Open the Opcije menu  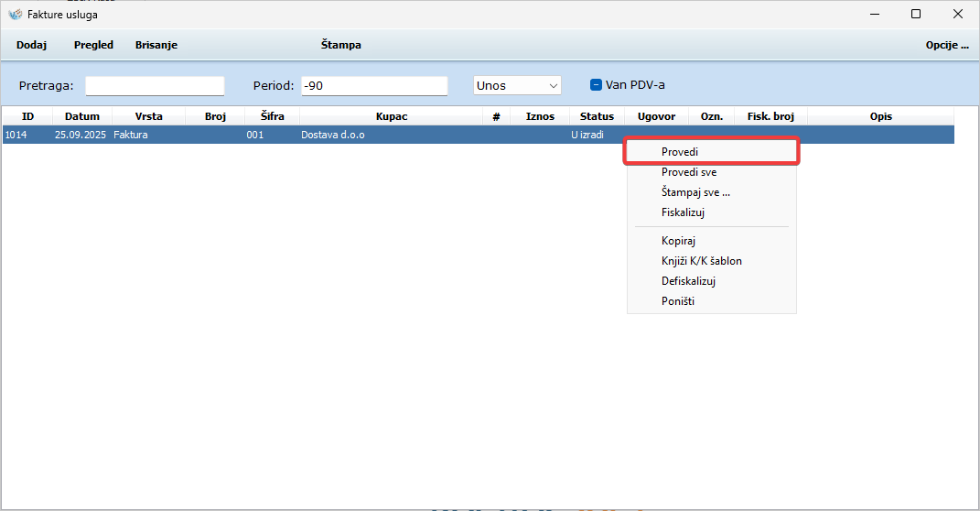(x=946, y=45)
